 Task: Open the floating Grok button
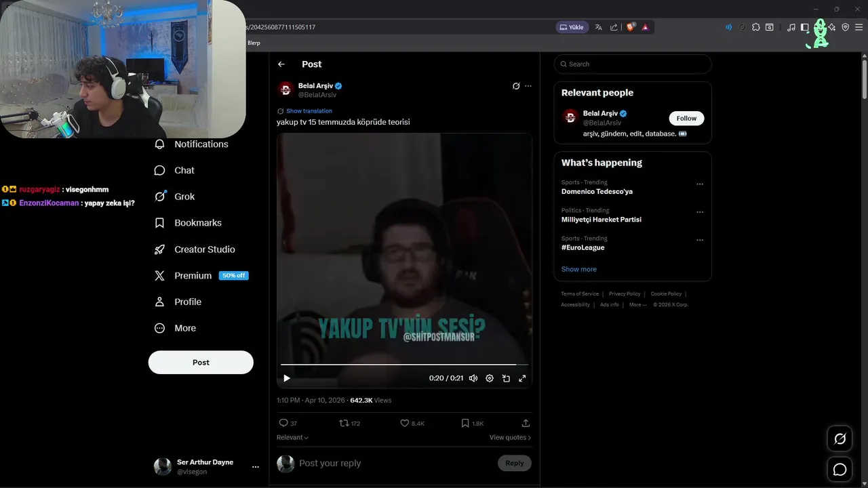coord(840,439)
